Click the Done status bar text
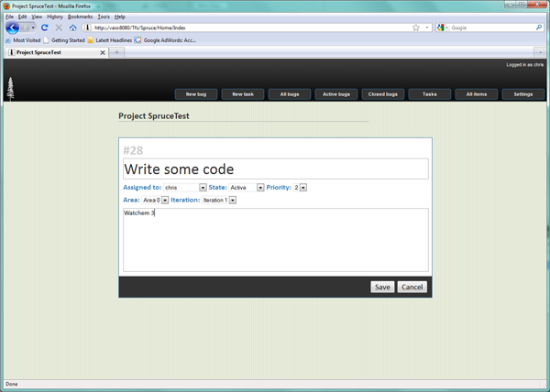Image resolution: width=550 pixels, height=392 pixels. tap(12, 384)
